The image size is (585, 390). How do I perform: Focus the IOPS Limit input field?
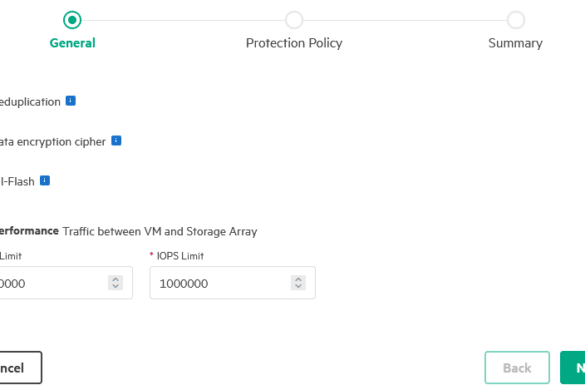coord(232,283)
